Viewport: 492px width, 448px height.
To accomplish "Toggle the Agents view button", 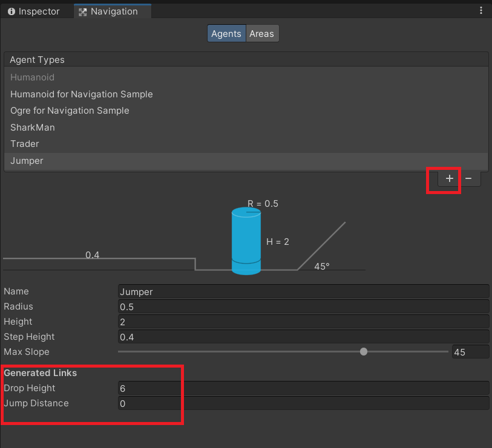I will (226, 34).
